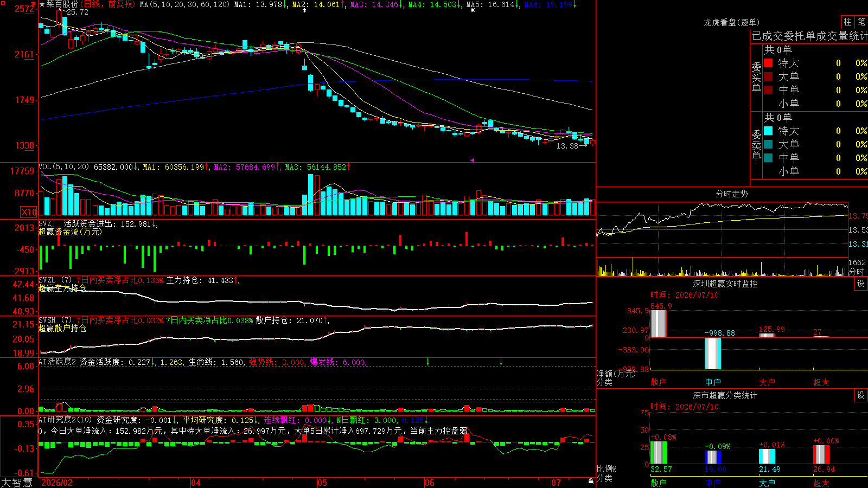This screenshot has height=488, width=868.
Task: Click the 超赢主力持仓 legend text
Action: tap(62, 288)
